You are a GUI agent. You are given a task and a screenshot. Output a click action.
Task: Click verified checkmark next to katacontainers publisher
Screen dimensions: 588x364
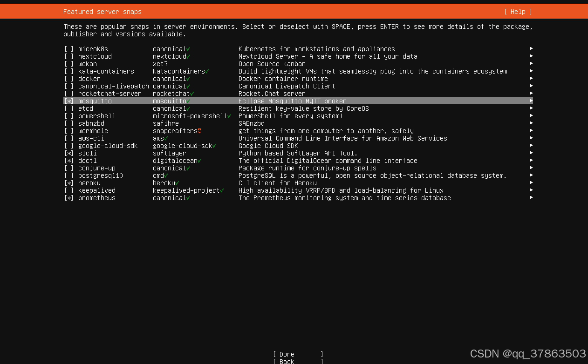pyautogui.click(x=207, y=71)
